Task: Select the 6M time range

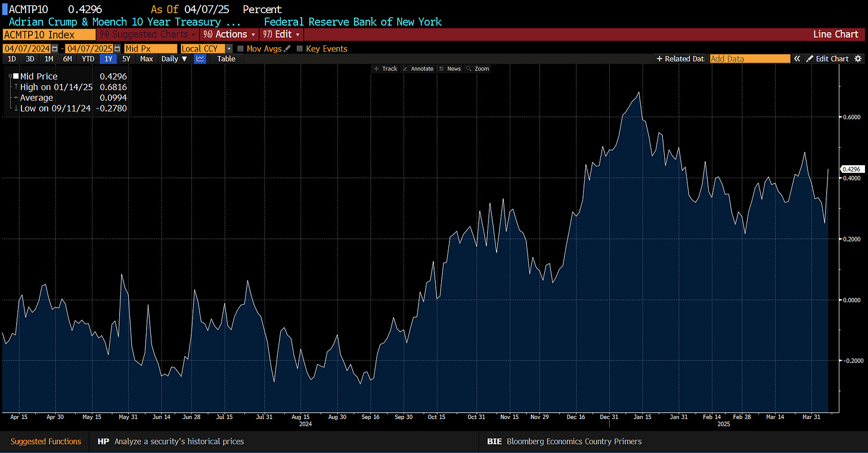Action: 67,58
